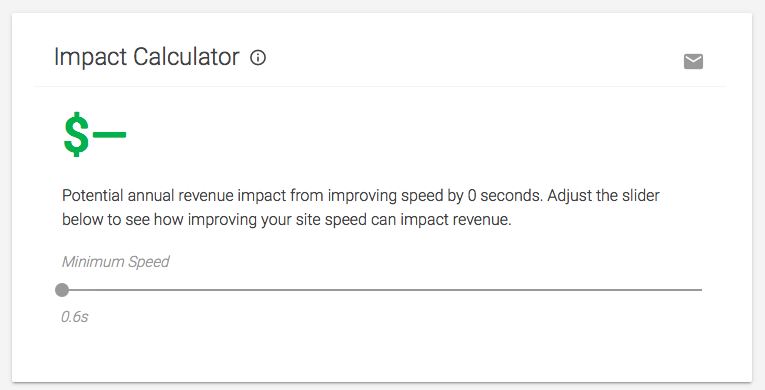The image size is (765, 390).
Task: Click the 0.6s speed value label
Action: (75, 317)
